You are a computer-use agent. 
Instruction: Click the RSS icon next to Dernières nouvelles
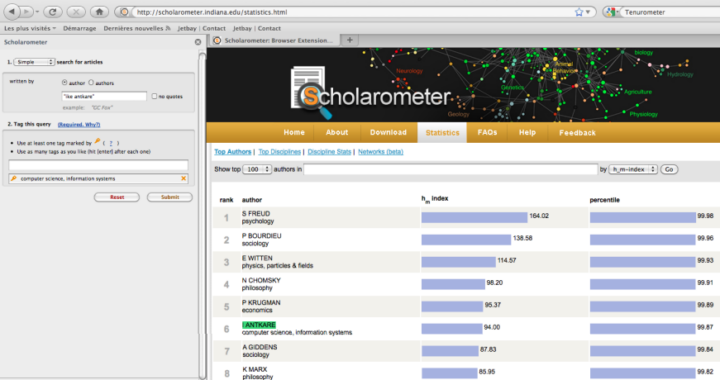tap(168, 28)
